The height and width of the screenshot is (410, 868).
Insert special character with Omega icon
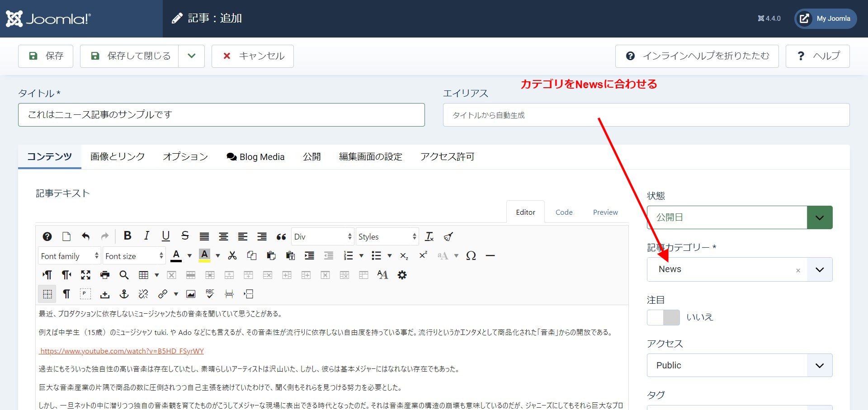click(x=471, y=256)
